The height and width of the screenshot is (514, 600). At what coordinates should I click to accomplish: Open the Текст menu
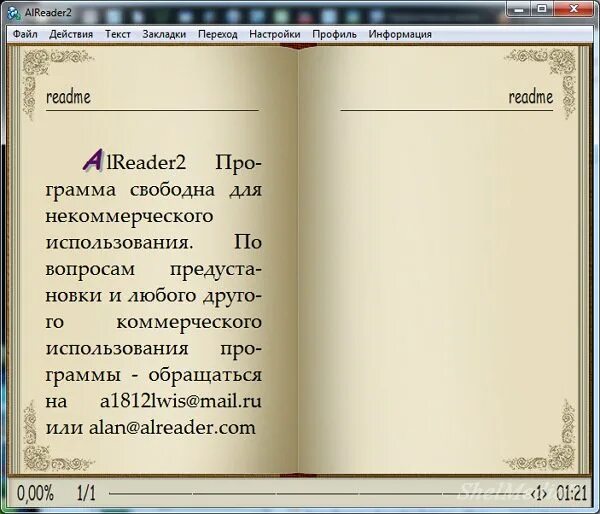click(117, 34)
